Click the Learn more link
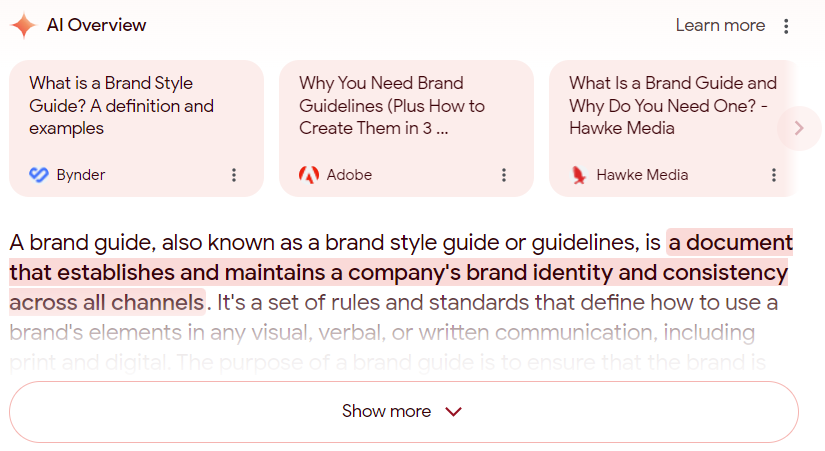This screenshot has width=825, height=451. coord(720,25)
